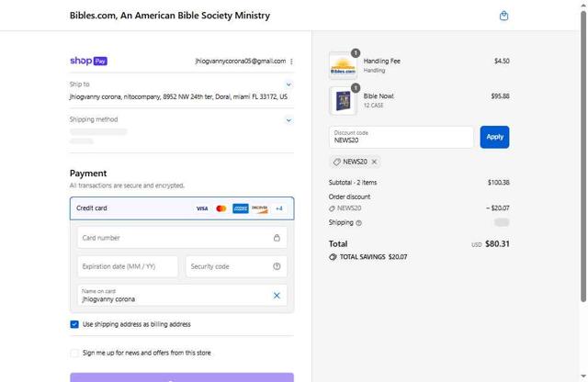Focus the Expiration date field
This screenshot has width=588, height=382.
click(x=128, y=266)
